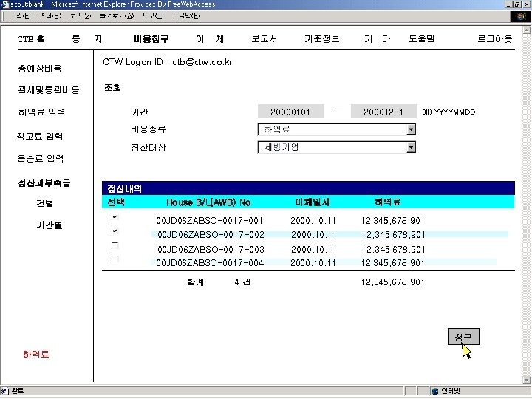The image size is (532, 399).
Task: Click the 합계 total amount 12,345,678,901
Action: 393,282
